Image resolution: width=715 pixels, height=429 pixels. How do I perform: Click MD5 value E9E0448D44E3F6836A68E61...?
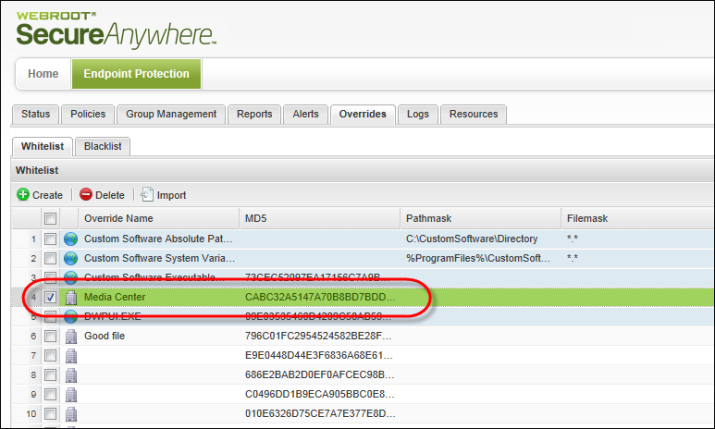coord(319,356)
